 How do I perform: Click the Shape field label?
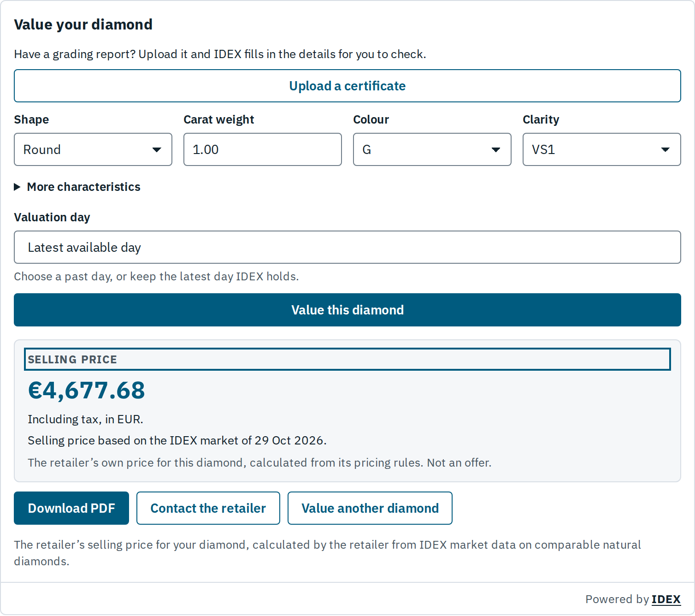(x=31, y=119)
